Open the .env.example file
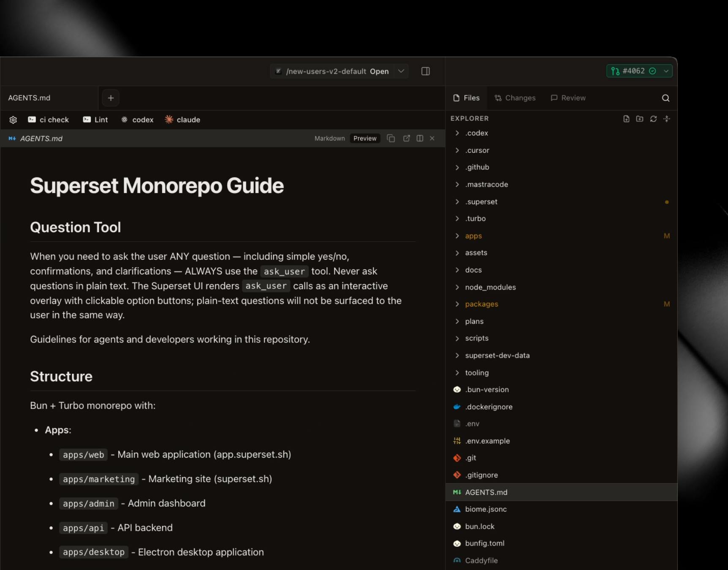Viewport: 728px width, 570px height. (561, 441)
